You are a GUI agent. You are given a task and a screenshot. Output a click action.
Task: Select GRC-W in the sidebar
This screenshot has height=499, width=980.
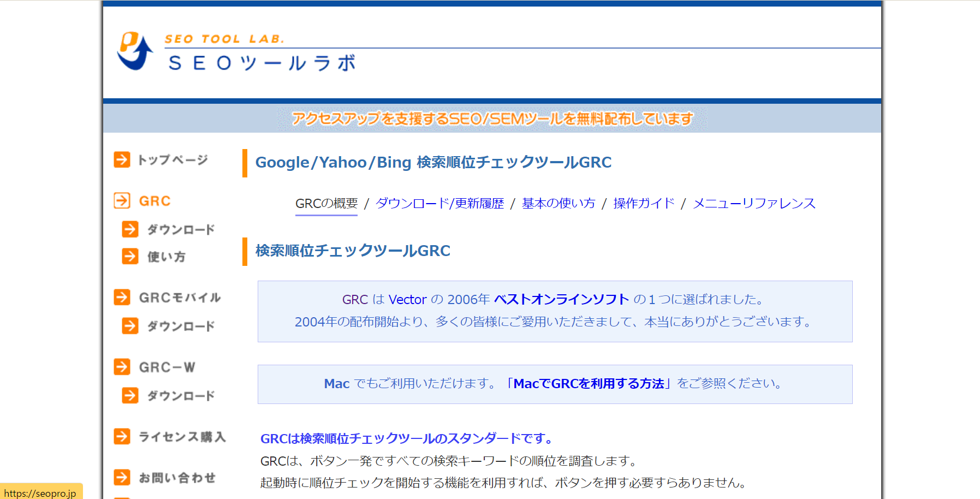167,367
